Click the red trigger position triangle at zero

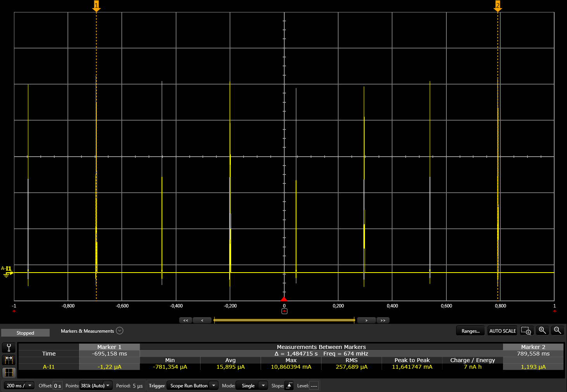pos(284,299)
